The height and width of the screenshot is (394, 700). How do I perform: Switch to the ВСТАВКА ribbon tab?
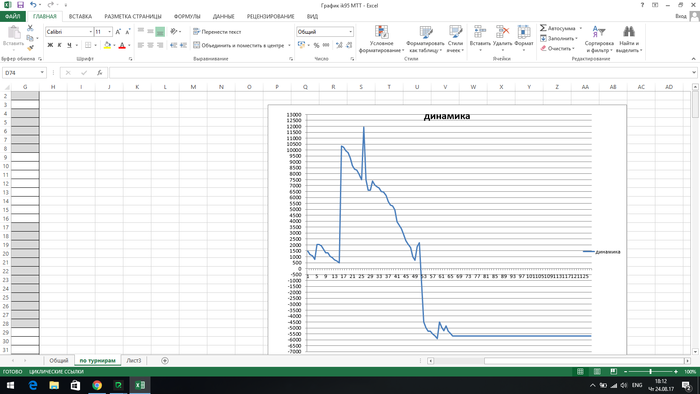point(80,17)
